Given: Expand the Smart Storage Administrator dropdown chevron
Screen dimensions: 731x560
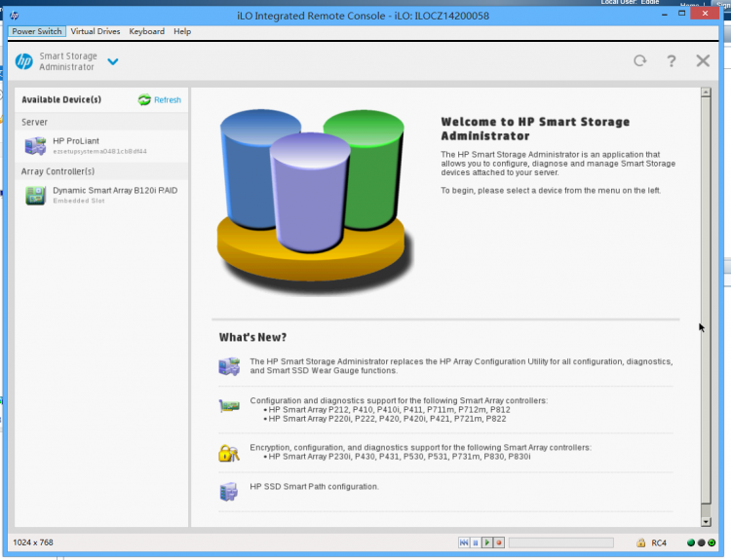Looking at the screenshot, I should point(113,61).
